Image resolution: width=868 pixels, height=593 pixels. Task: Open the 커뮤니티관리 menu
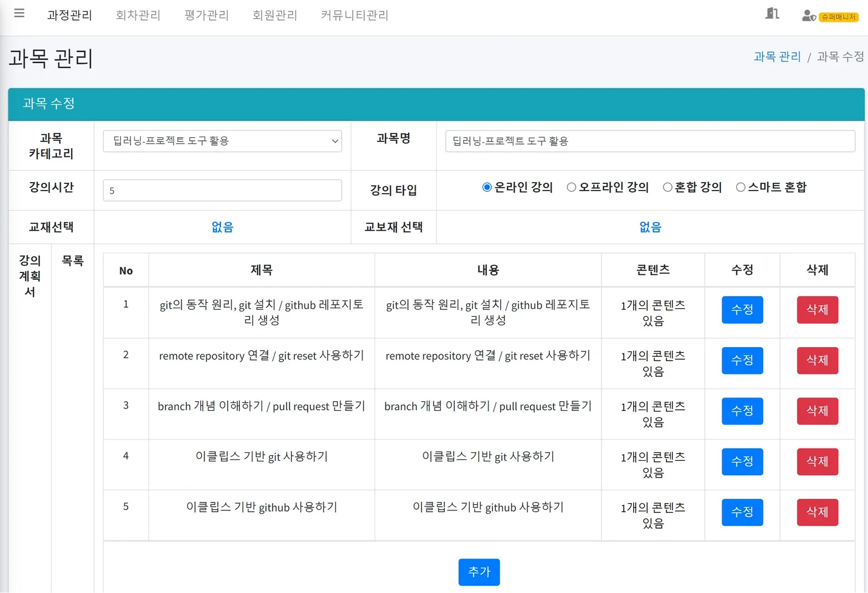(x=354, y=15)
